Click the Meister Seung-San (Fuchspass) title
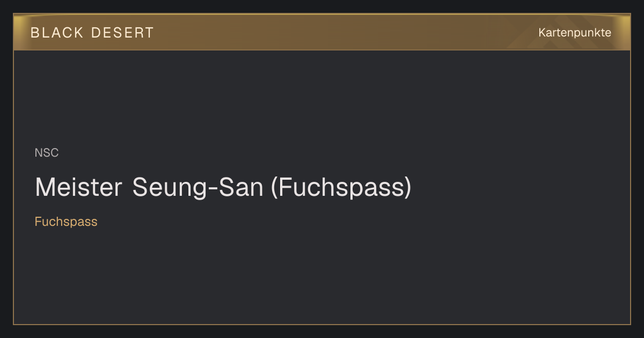Screen dimensions: 644x338 [223, 187]
